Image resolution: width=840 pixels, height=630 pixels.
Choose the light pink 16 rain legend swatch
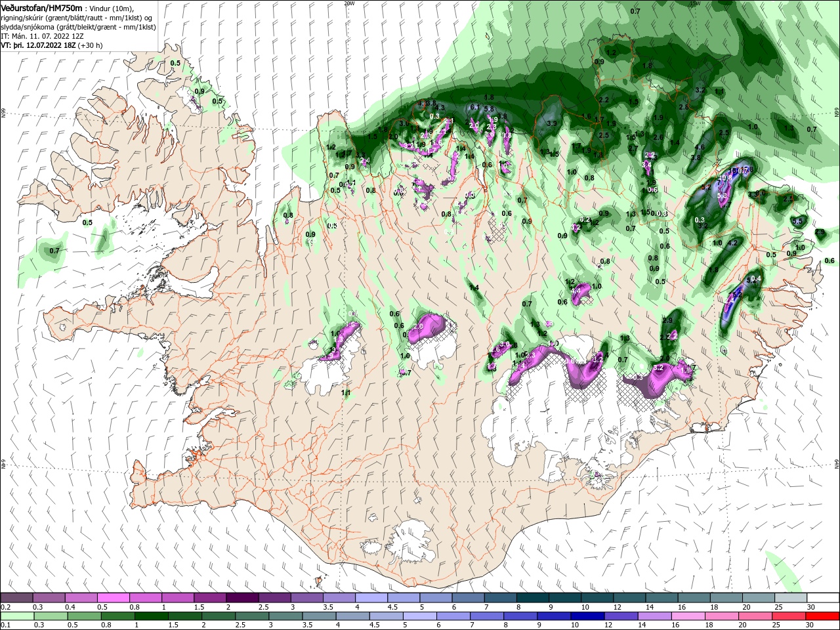(x=689, y=616)
